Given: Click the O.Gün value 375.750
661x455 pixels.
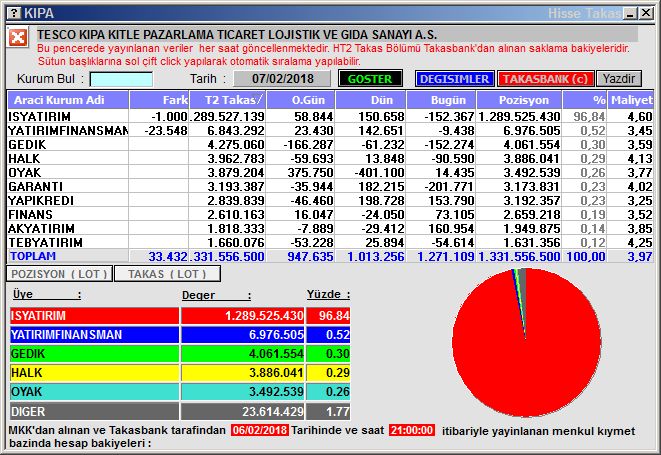Looking at the screenshot, I should click(x=311, y=172).
